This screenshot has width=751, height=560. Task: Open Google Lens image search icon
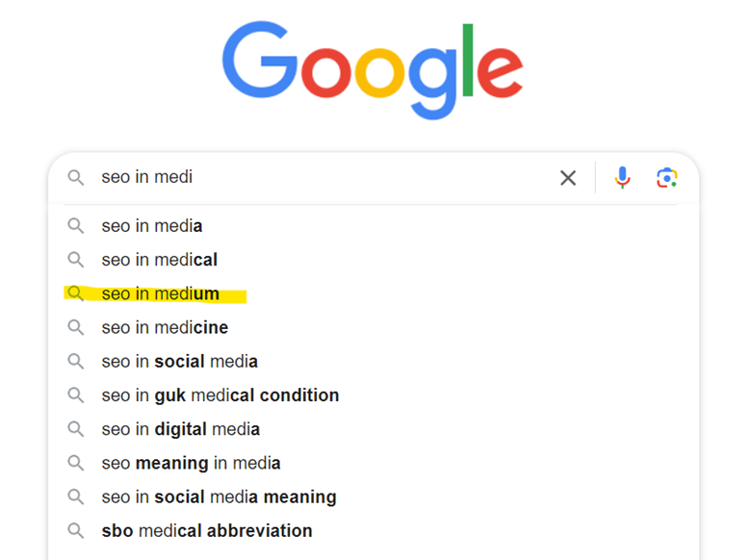(667, 178)
